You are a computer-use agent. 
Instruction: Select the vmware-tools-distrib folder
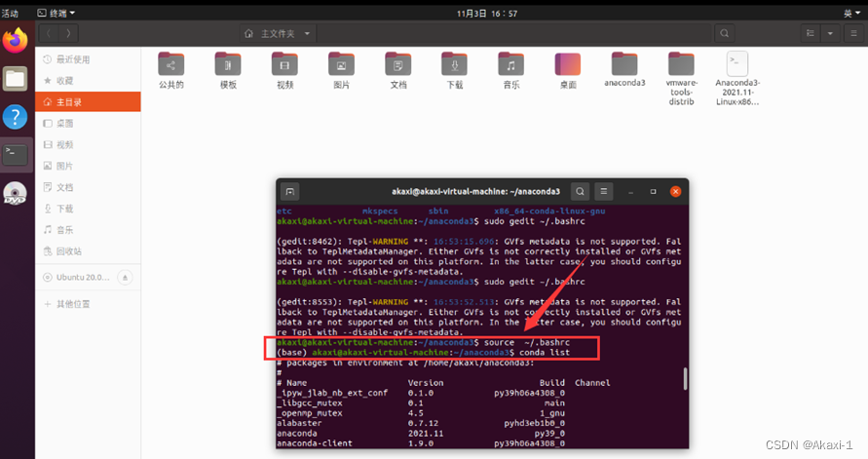click(x=681, y=79)
